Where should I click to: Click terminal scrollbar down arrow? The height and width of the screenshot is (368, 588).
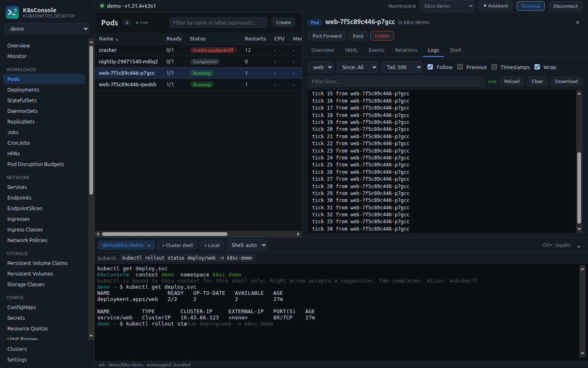click(x=582, y=354)
